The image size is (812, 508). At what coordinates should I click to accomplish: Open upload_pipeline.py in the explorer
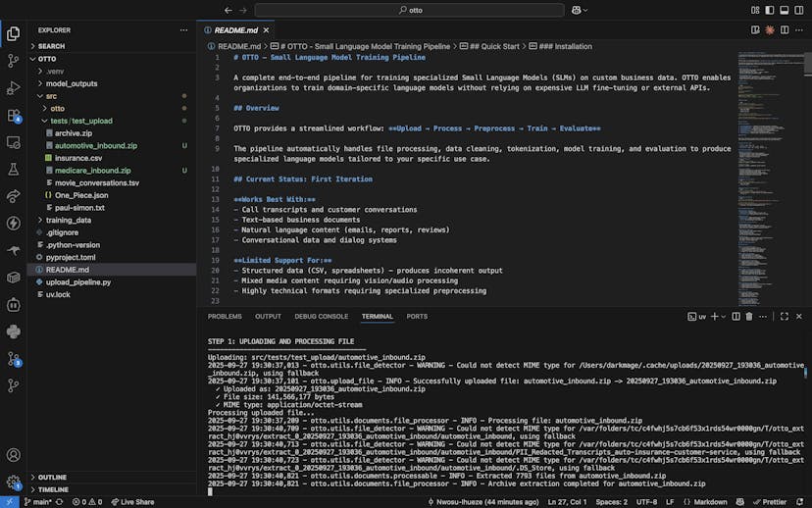78,281
